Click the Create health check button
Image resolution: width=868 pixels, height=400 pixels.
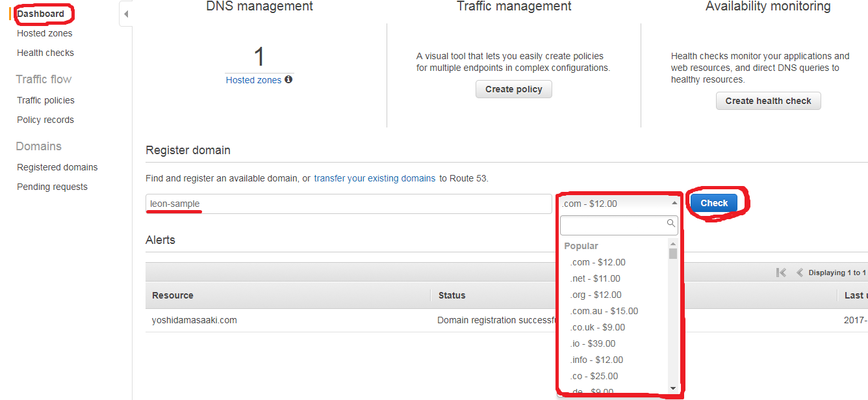pos(768,101)
